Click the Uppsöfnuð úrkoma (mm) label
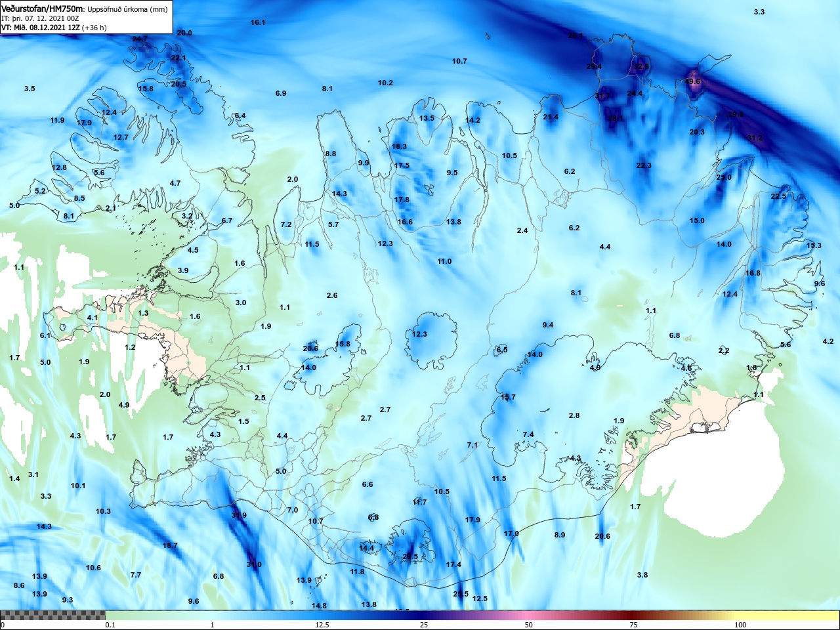The height and width of the screenshot is (630, 840). click(127, 10)
